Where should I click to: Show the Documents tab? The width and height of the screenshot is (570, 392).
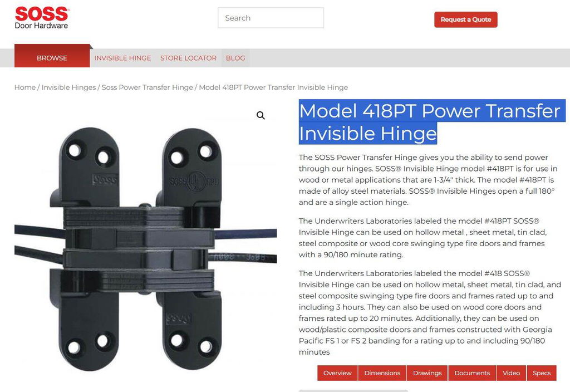tap(472, 373)
